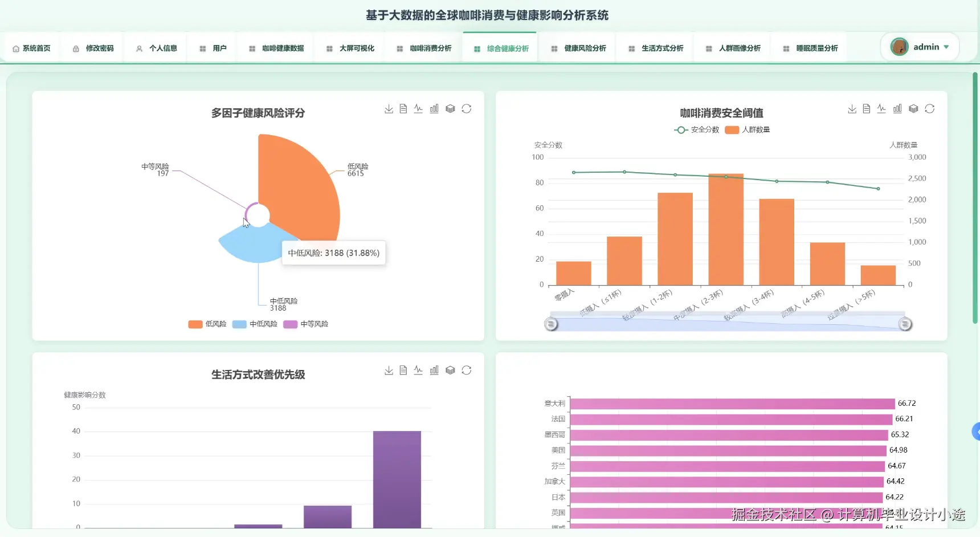Change 咖啡消费安全阈值 chart to line view

click(x=881, y=109)
